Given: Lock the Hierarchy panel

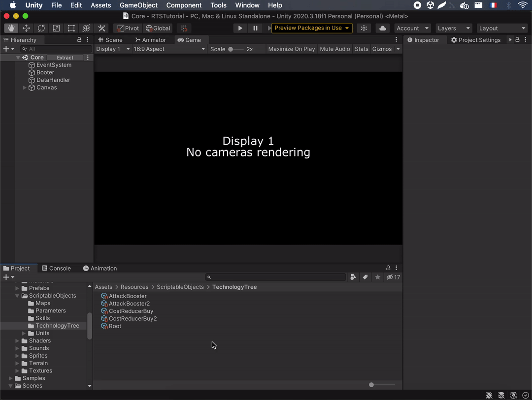Looking at the screenshot, I should tap(79, 40).
